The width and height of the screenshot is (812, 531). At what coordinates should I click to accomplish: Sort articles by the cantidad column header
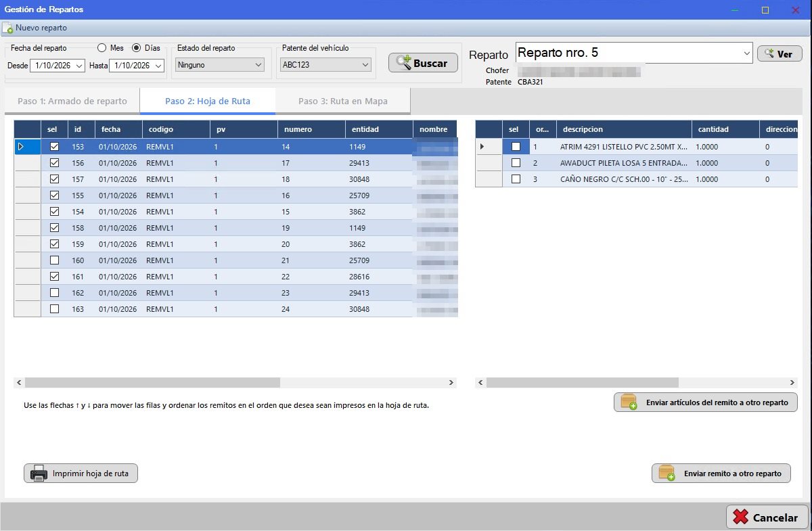(725, 129)
